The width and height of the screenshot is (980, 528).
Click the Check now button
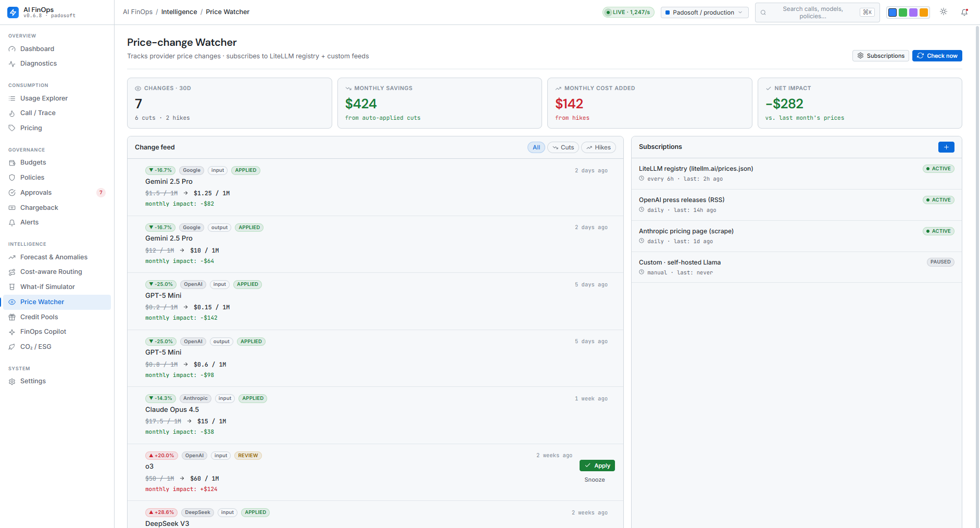pos(937,56)
